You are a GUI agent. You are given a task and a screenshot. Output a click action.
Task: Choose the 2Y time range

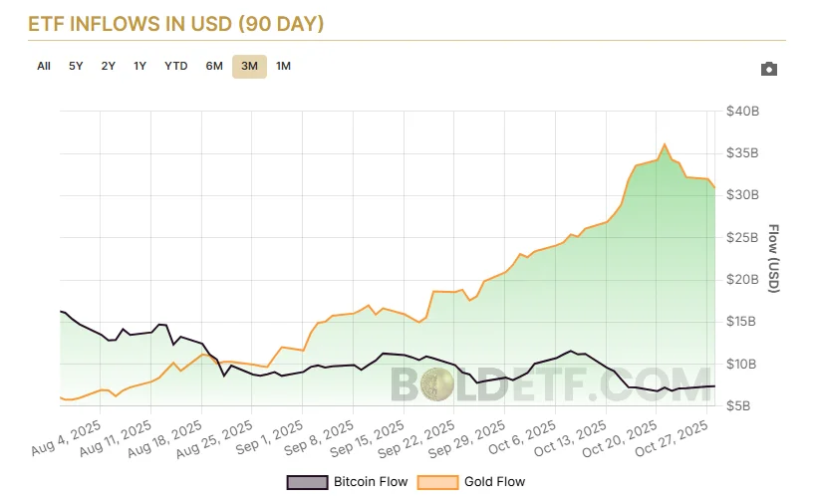pyautogui.click(x=109, y=67)
